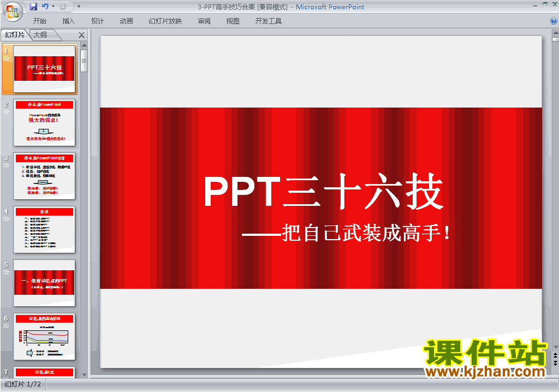Save the presentation via floppy icon

(33, 7)
